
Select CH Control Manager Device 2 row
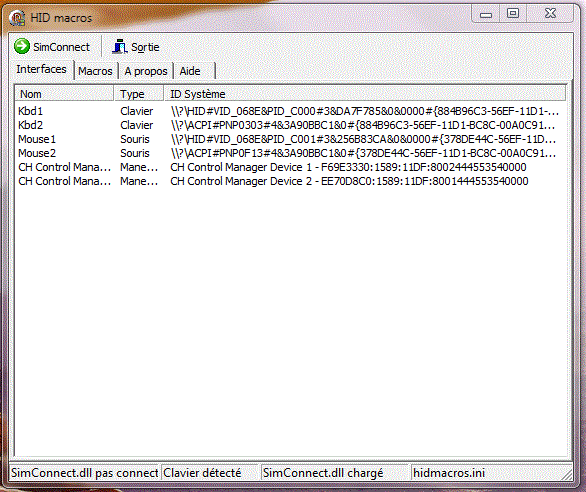coord(289,181)
